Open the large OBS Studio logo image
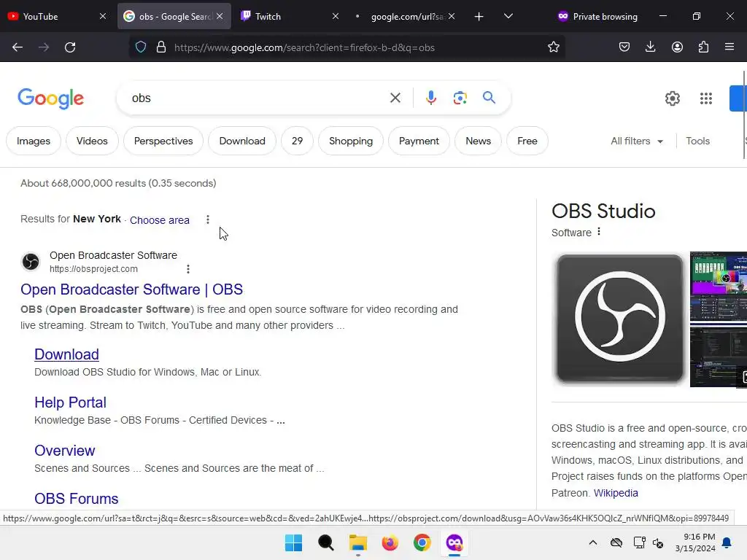 (620, 319)
